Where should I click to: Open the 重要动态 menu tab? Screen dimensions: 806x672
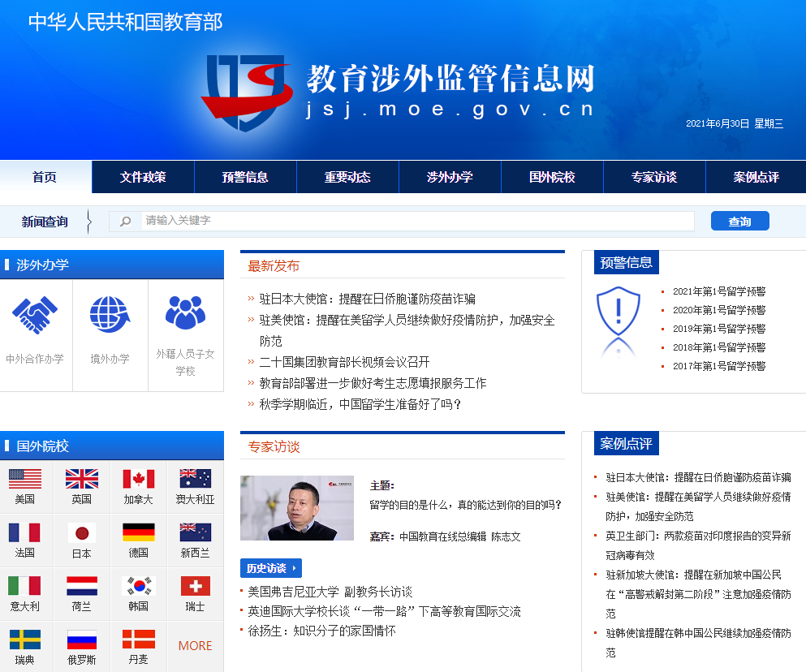click(x=347, y=177)
